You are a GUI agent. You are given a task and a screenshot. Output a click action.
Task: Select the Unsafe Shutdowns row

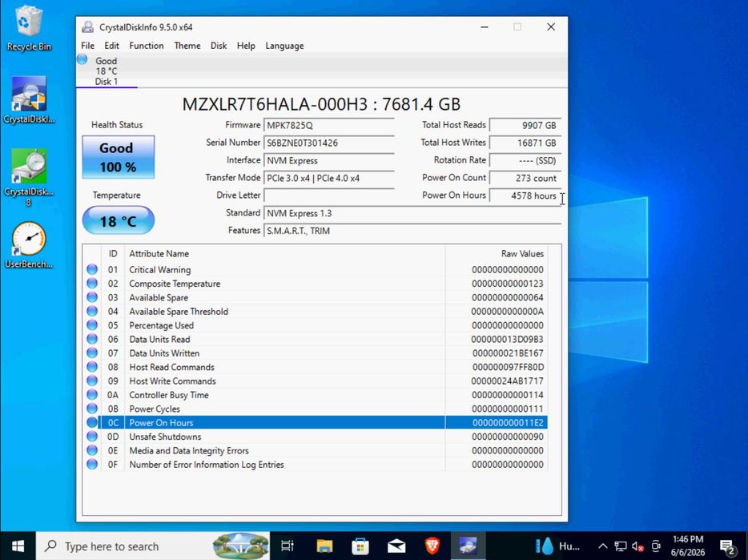[x=316, y=437]
